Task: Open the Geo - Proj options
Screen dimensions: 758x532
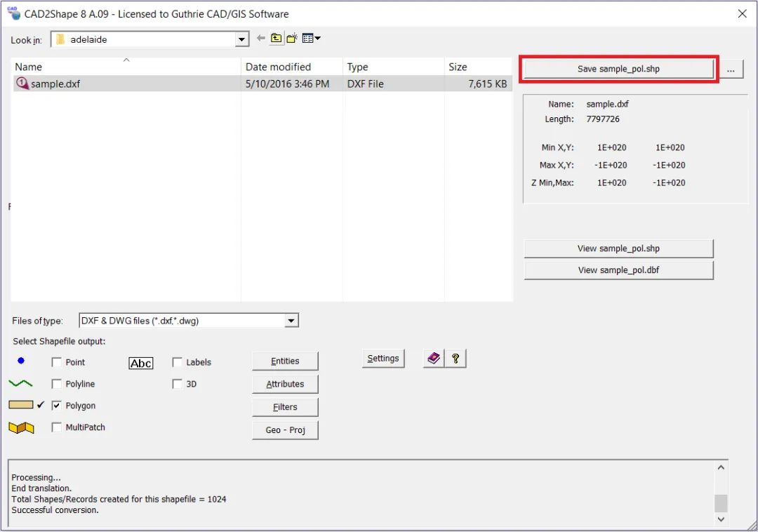Action: (285, 430)
